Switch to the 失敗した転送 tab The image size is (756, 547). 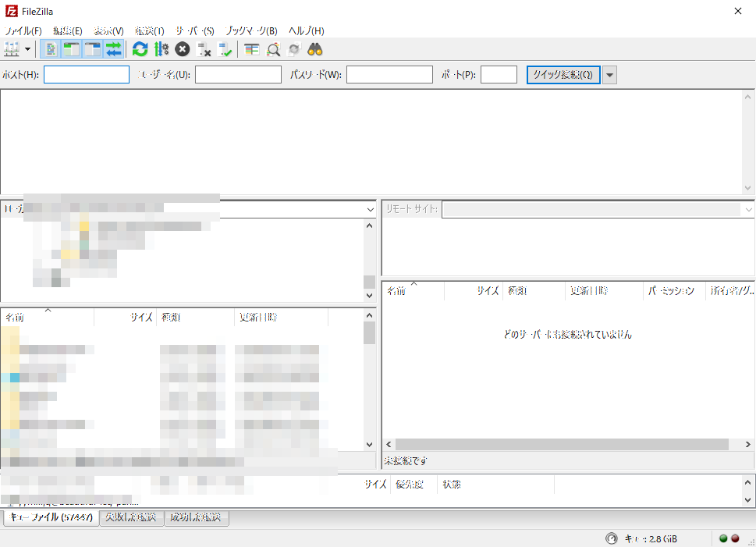[131, 517]
